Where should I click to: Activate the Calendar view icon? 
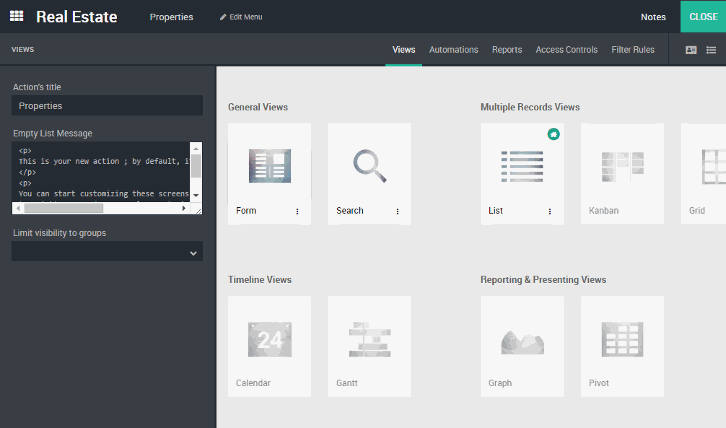(270, 340)
